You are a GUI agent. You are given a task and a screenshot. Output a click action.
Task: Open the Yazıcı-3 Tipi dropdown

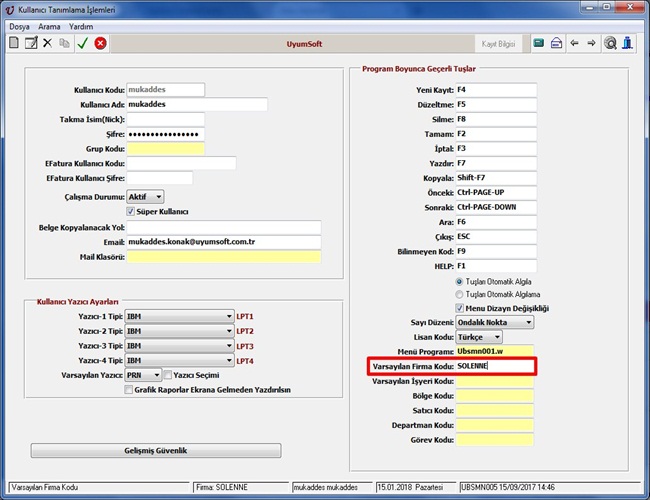(x=179, y=346)
